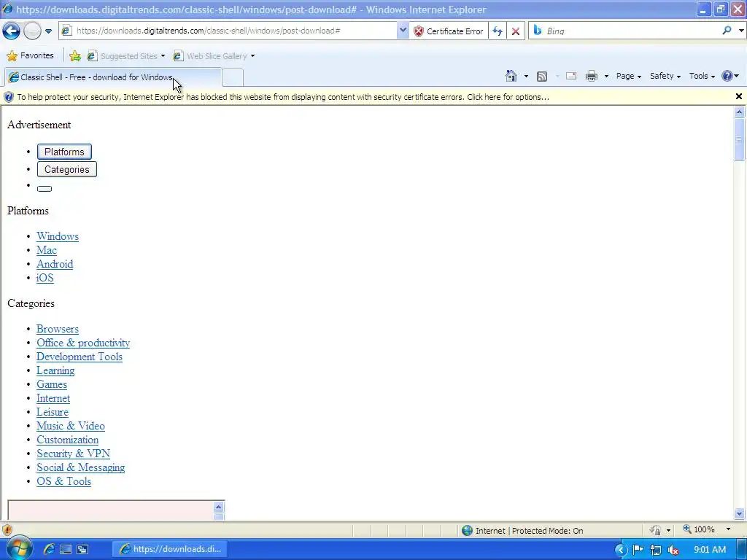Viewport: 747px width, 560px height.
Task: Expand the Print options dropdown arrow
Action: (606, 76)
